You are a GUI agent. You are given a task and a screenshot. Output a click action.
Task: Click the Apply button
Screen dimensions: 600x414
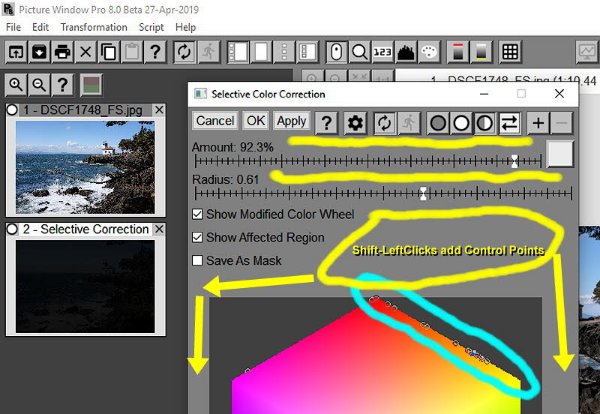[x=291, y=121]
